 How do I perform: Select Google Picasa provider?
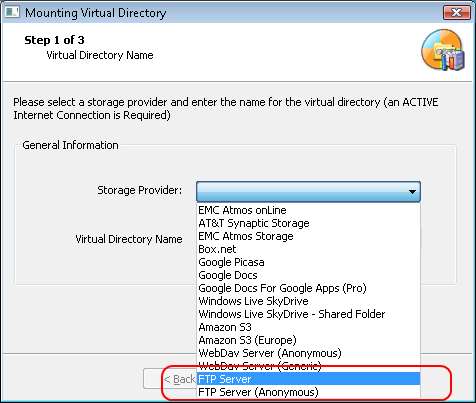[x=308, y=262]
